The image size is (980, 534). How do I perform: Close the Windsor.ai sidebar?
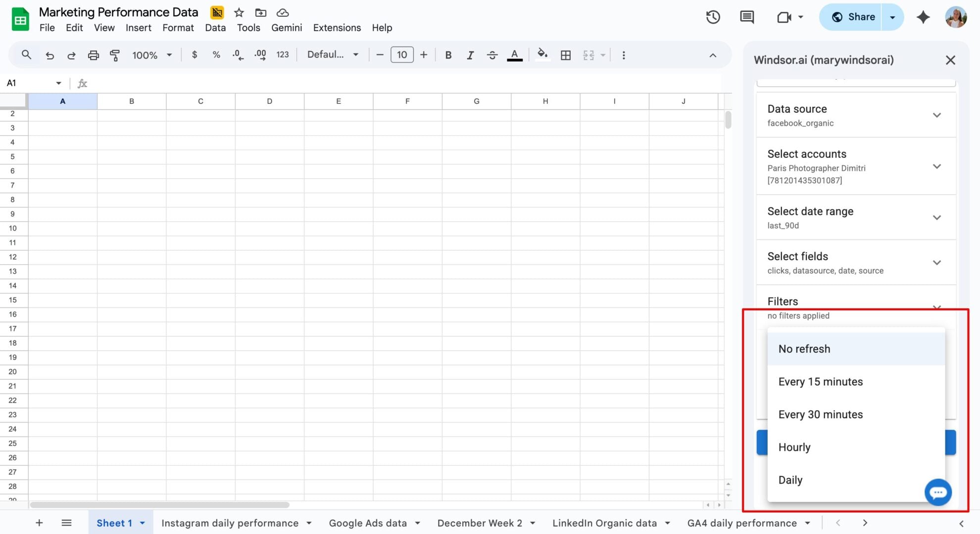[x=950, y=60]
